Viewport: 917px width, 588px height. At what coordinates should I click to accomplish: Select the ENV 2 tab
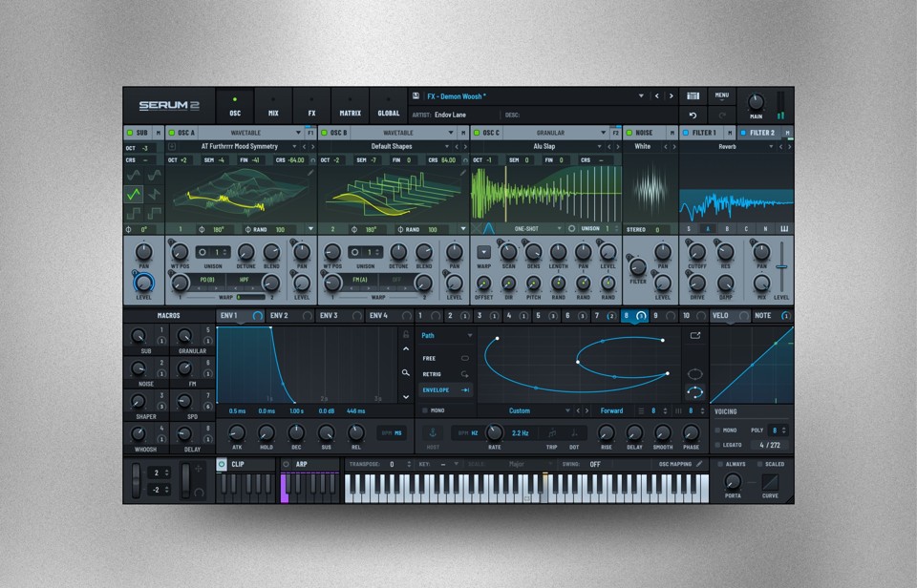(x=290, y=316)
